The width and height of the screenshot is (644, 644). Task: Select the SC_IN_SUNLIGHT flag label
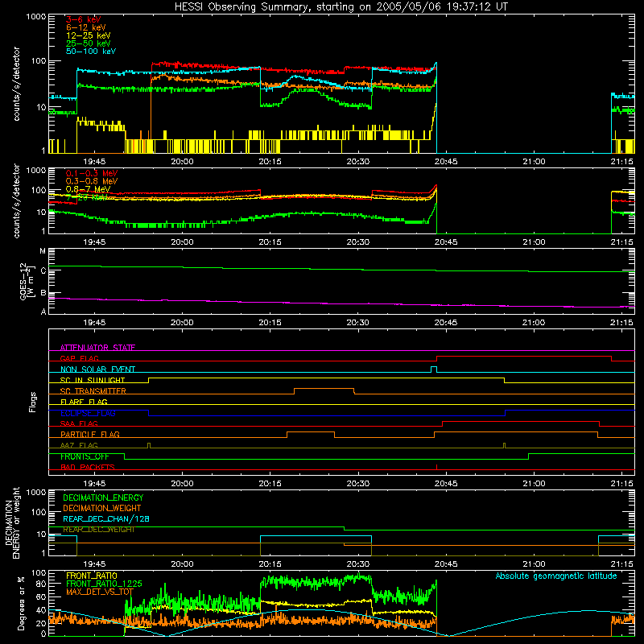[x=93, y=380]
